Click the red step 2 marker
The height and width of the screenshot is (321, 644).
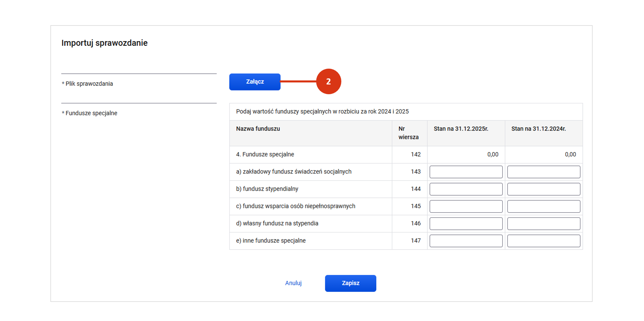pos(329,81)
